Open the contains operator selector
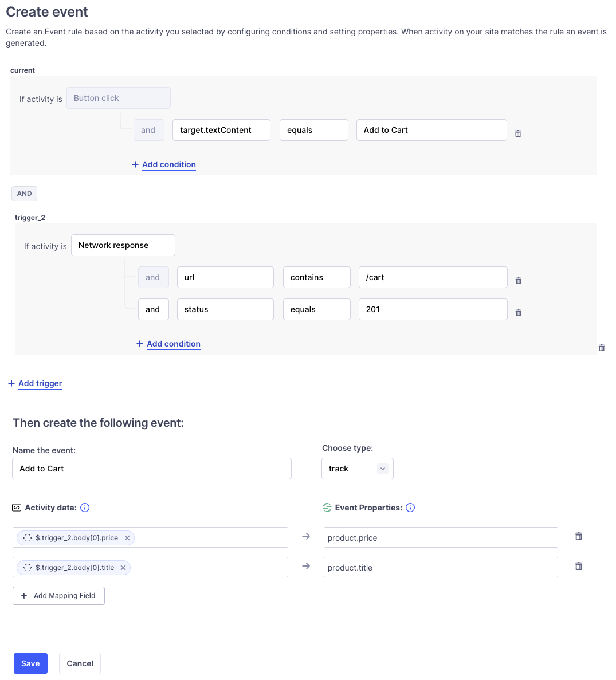 click(x=316, y=277)
